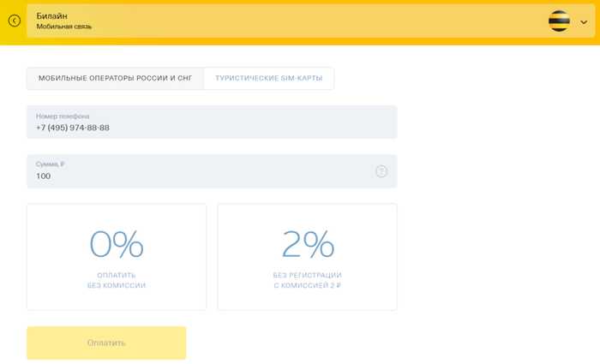This screenshot has width=600, height=364.
Task: Choose the 2% without registration card
Action: coord(307,257)
